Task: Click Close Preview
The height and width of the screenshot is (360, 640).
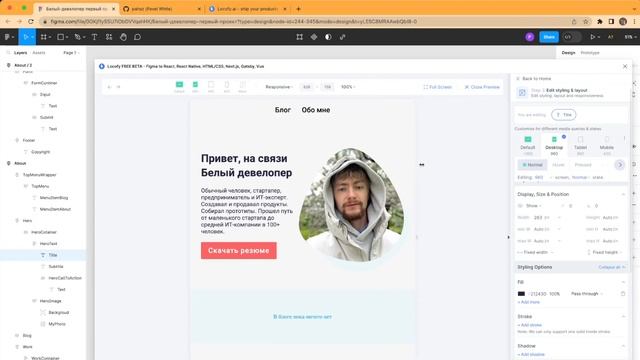Action: (482, 87)
